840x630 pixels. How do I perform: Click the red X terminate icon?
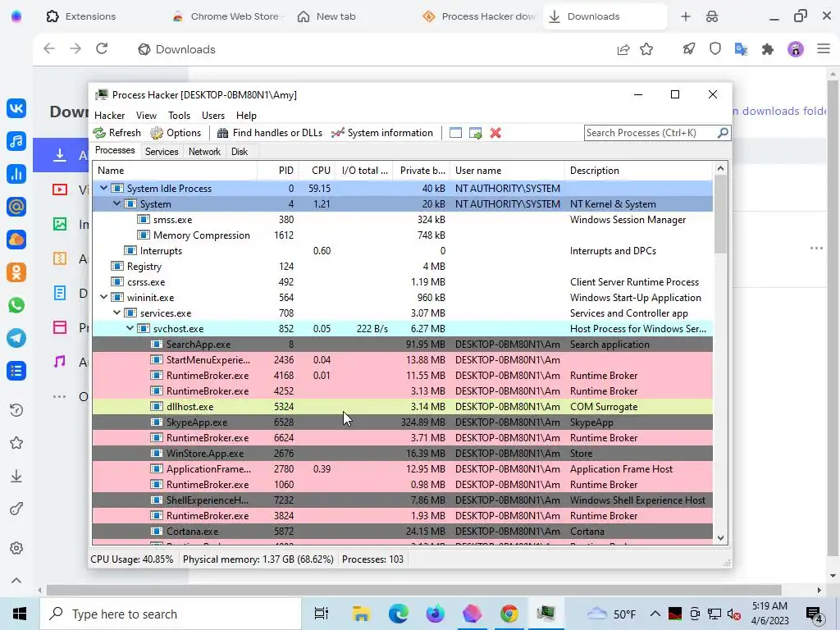pyautogui.click(x=495, y=133)
